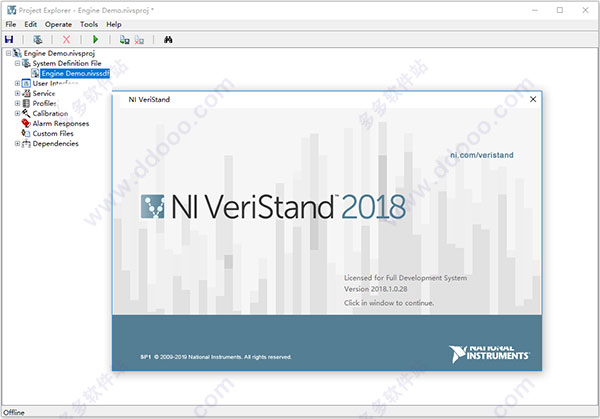Viewport: 600px width, 419px height.
Task: Click the Profiles node icon
Action: tap(26, 103)
